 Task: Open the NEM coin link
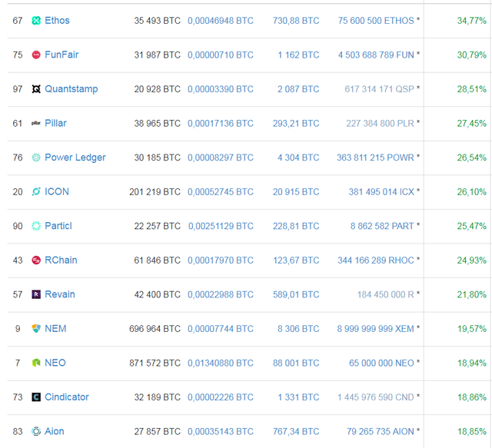pyautogui.click(x=55, y=328)
